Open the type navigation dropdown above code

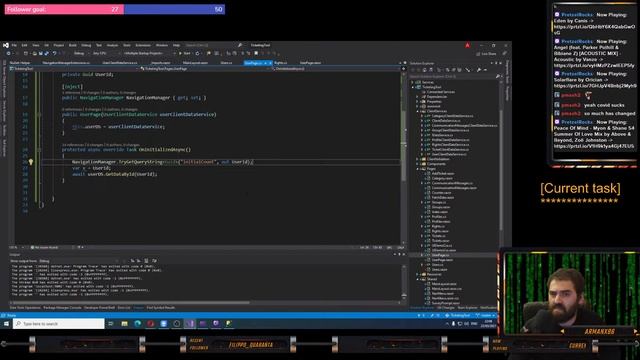pyautogui.click(x=205, y=69)
